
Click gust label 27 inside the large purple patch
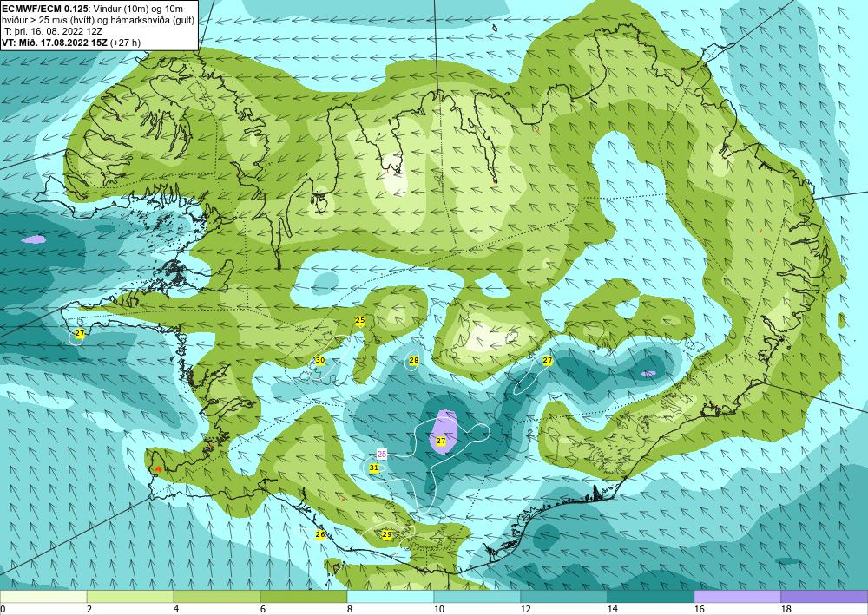pos(441,441)
